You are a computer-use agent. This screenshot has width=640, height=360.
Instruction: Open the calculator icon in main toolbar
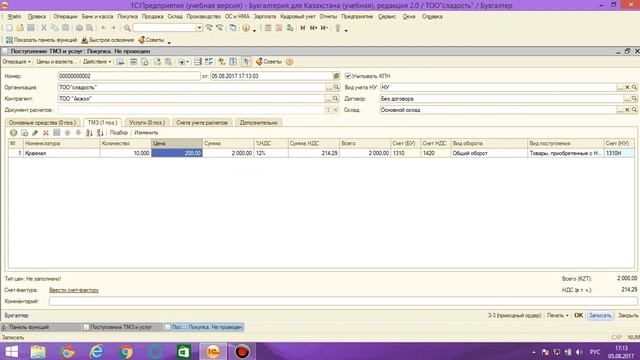[x=268, y=28]
